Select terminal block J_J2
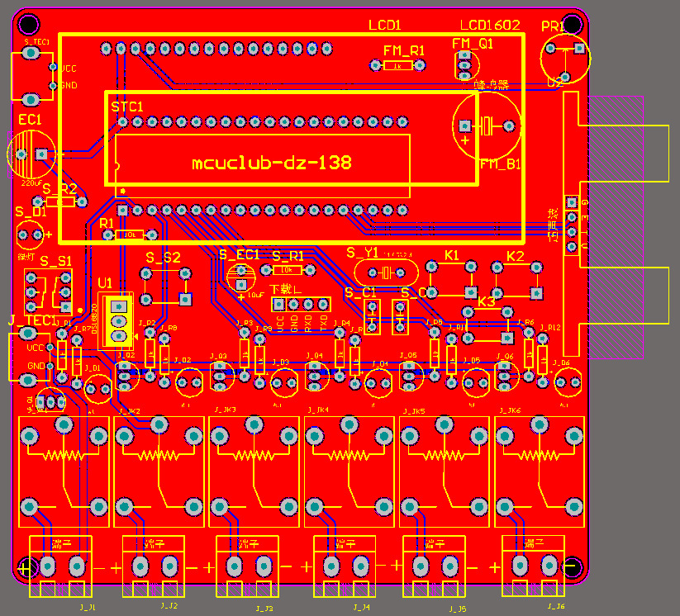680x616 pixels. [154, 566]
